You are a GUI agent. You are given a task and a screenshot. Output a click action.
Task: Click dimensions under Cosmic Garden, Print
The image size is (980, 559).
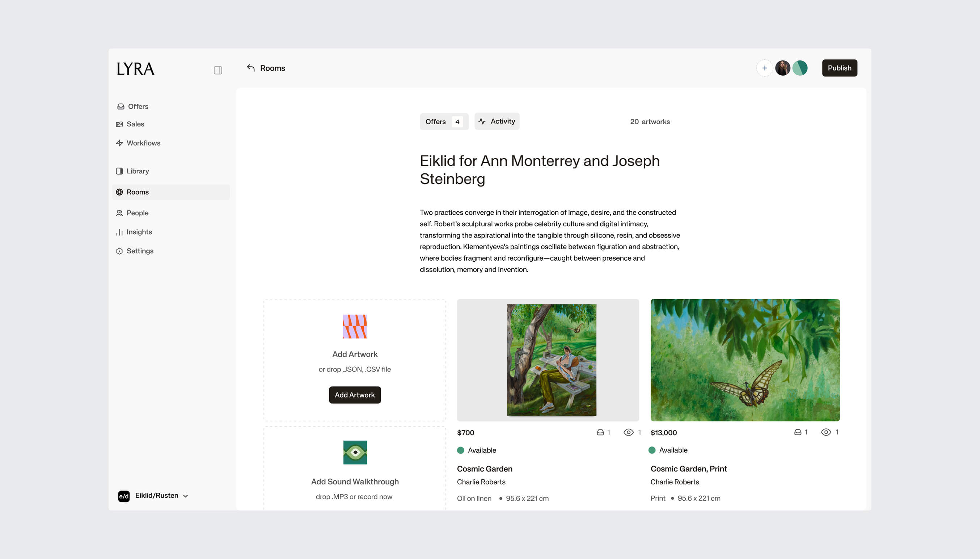[x=699, y=498]
